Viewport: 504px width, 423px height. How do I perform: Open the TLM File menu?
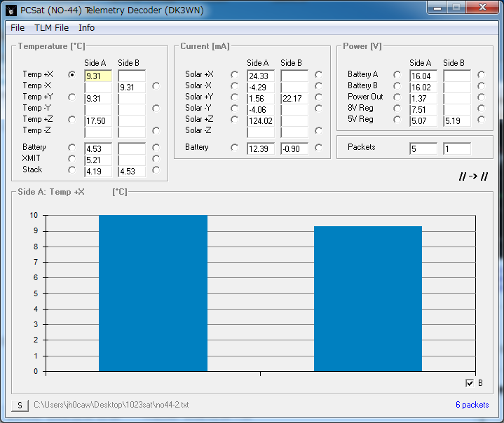51,28
